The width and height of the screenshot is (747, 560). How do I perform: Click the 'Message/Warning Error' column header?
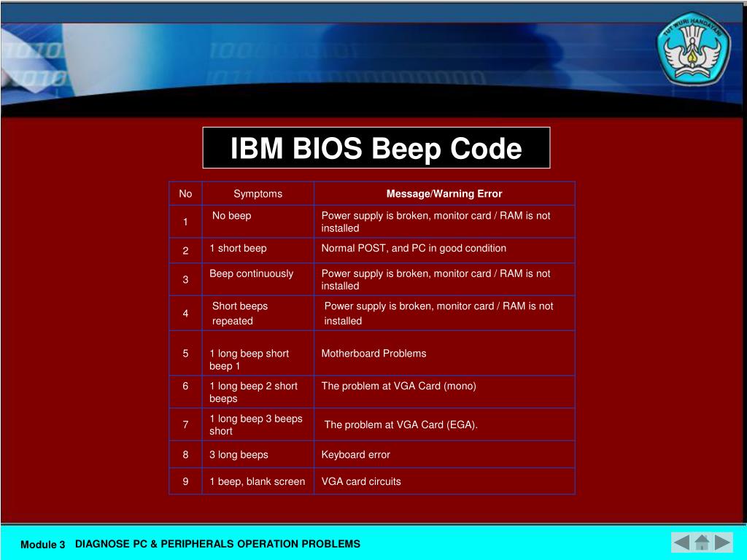point(444,194)
